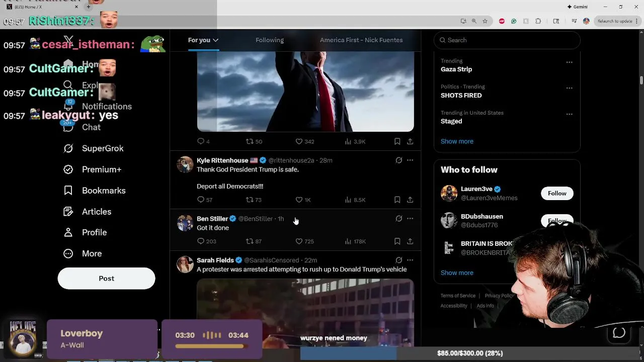
Task: Open the Accessibility footer link
Action: (x=454, y=306)
